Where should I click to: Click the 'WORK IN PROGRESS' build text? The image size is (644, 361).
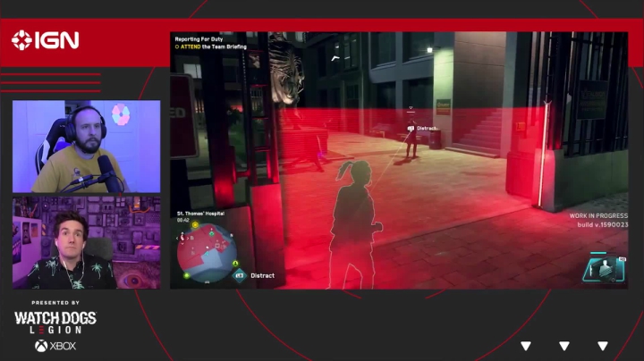point(598,215)
